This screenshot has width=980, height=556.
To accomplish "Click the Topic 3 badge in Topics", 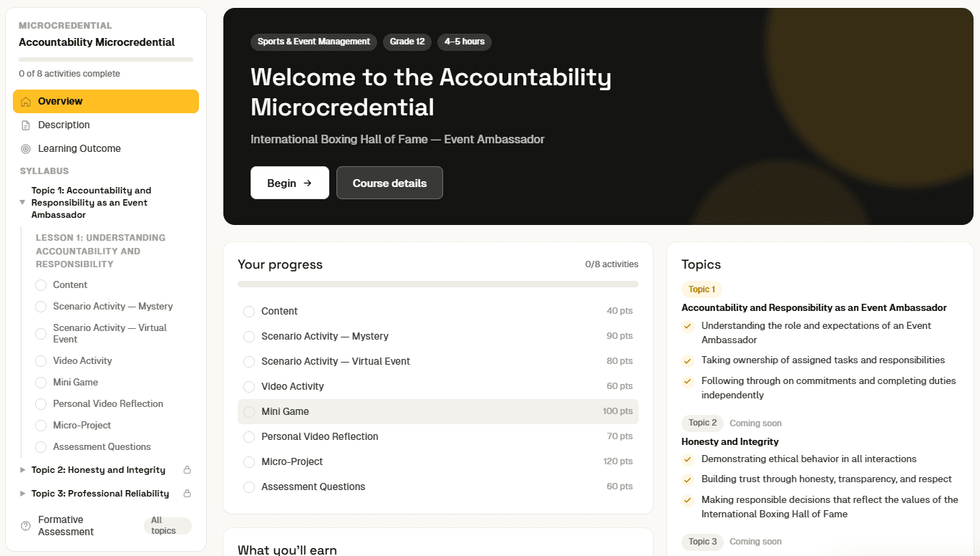I will point(703,542).
